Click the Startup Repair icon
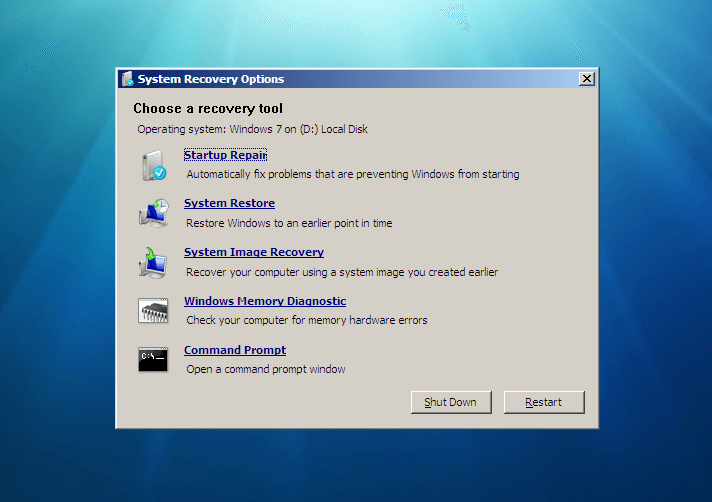Screen dimensions: 712x502 tap(153, 165)
